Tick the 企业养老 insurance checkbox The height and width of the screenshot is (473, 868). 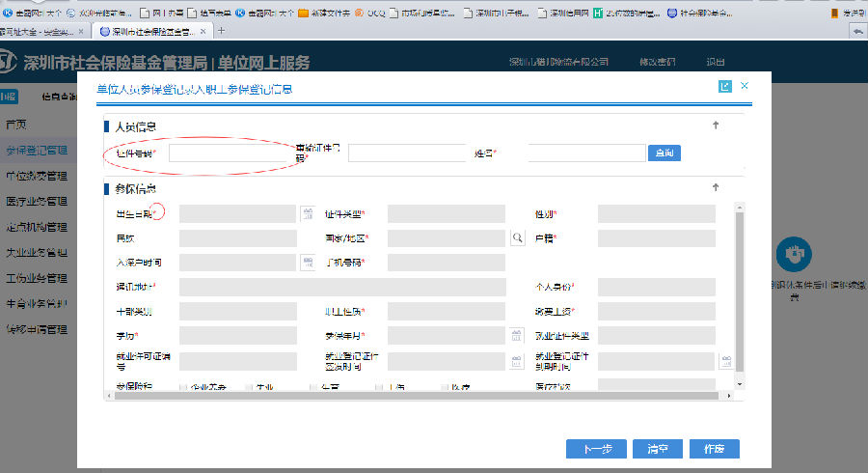[184, 388]
